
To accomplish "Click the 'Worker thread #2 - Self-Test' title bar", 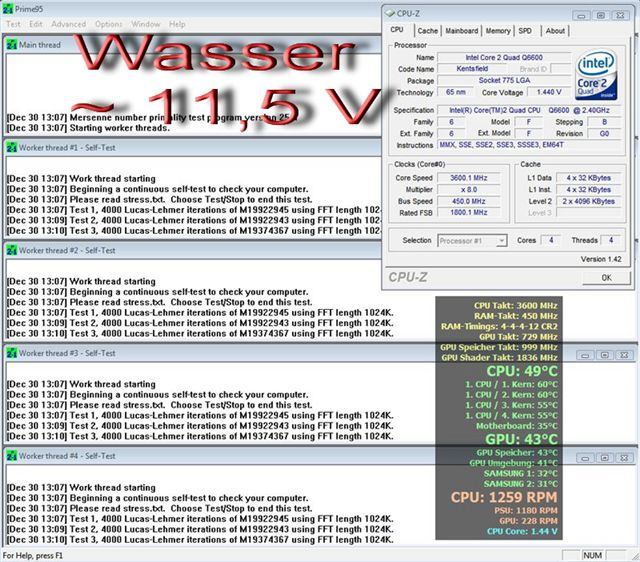I will click(192, 251).
